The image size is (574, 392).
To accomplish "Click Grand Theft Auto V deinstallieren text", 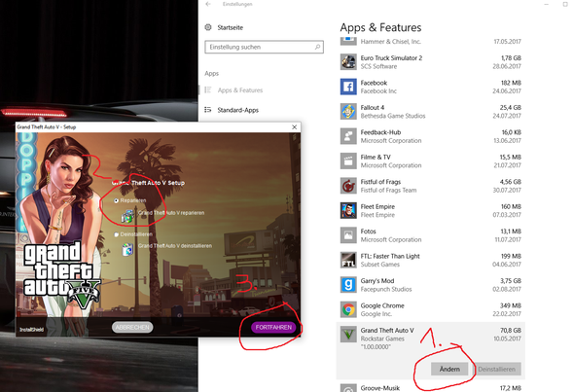I will [175, 246].
